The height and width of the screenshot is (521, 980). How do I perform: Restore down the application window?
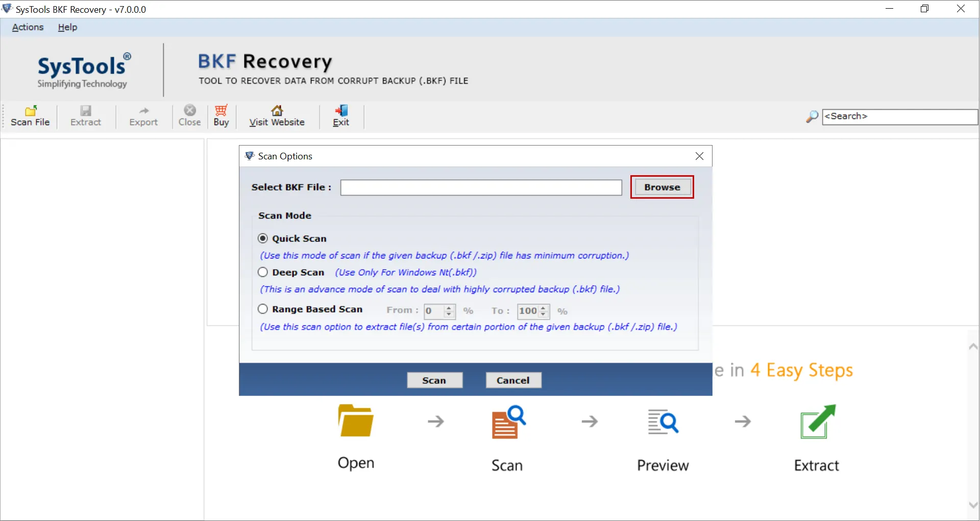point(924,9)
